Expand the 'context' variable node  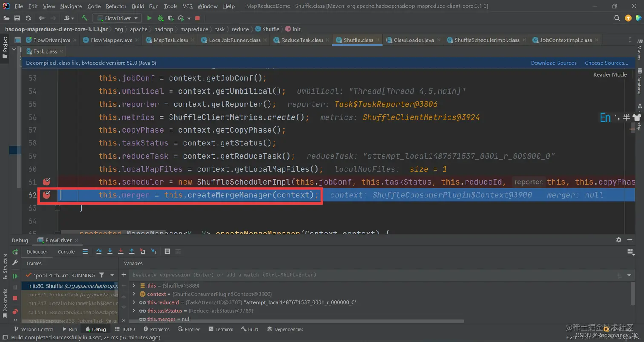134,294
